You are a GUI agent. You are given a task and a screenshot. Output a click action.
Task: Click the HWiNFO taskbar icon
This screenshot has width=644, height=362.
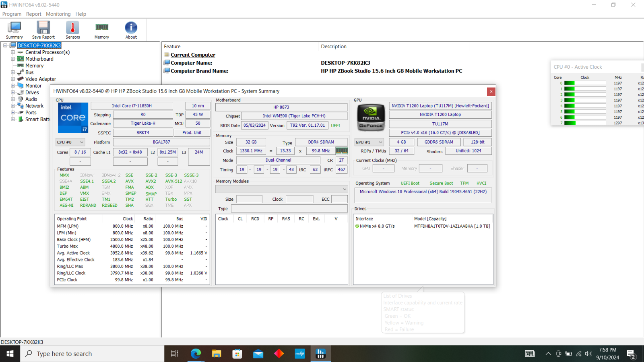[x=321, y=354]
